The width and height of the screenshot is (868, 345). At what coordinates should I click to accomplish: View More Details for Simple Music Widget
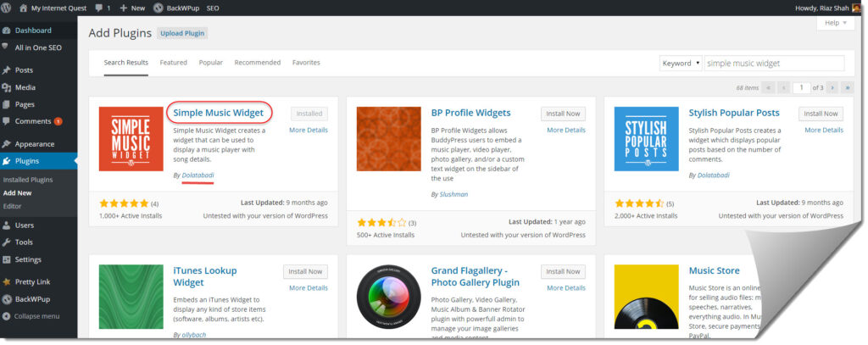pyautogui.click(x=309, y=131)
